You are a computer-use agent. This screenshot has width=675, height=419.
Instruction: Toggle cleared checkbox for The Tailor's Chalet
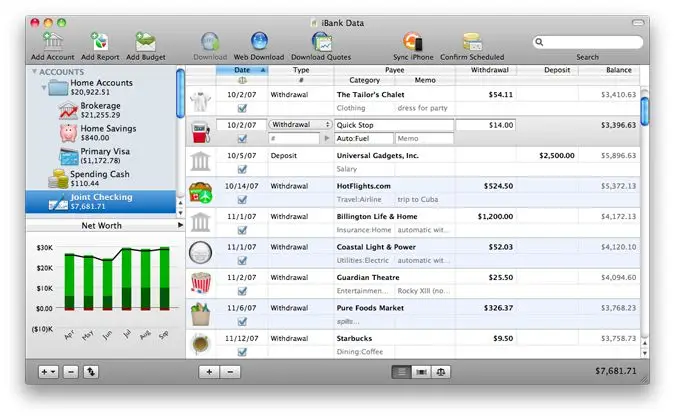tap(242, 108)
